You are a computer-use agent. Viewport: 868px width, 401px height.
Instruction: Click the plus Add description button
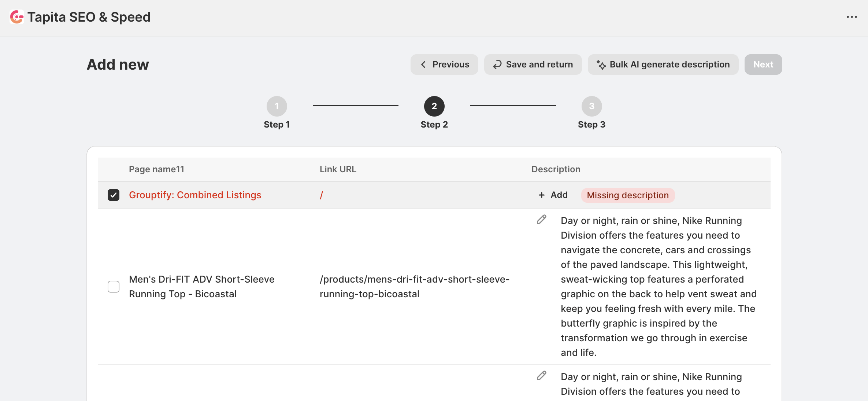553,195
